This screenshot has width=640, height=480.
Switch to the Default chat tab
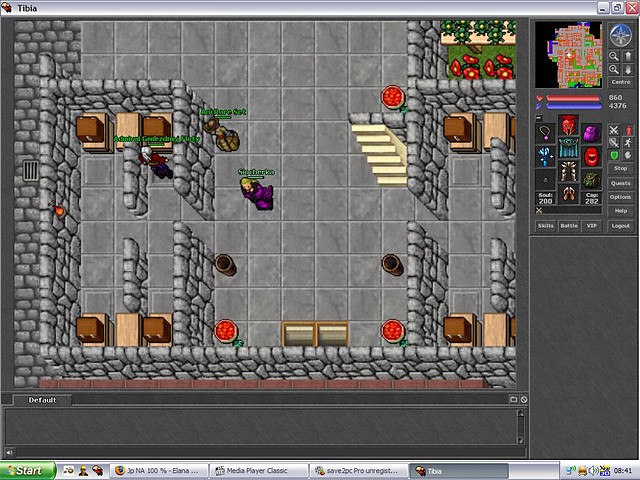pos(42,400)
